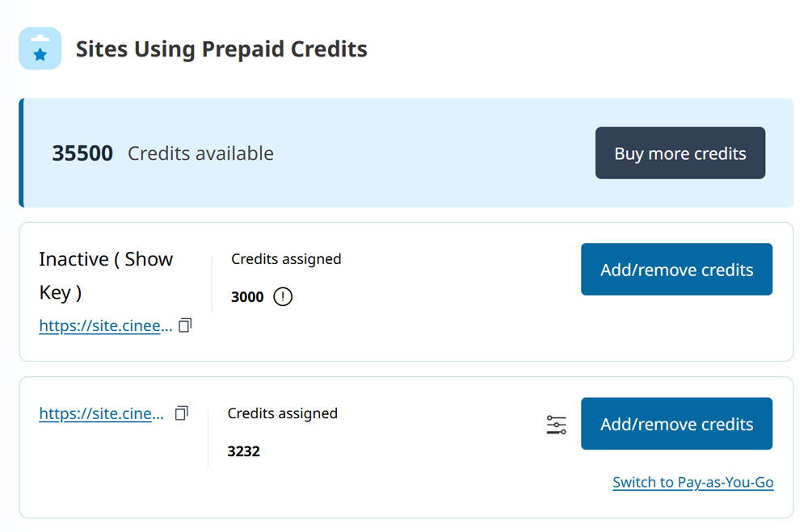Click the Credits available label

click(200, 153)
